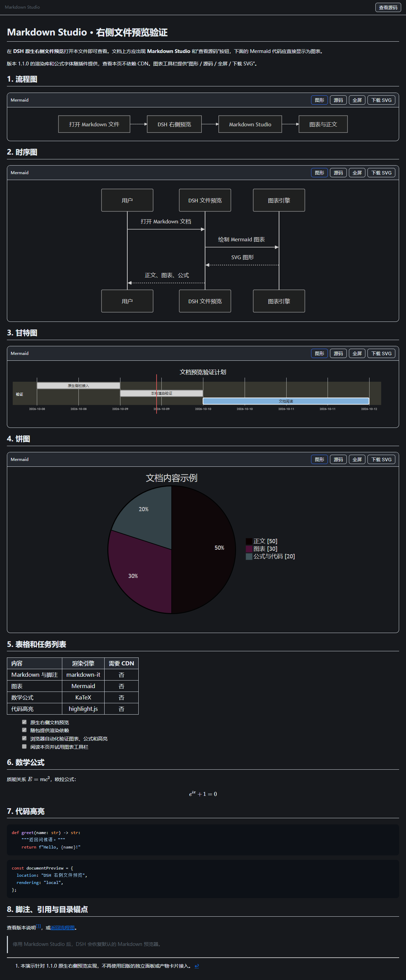Click 'Markdown Studio' title in top bar
The height and width of the screenshot is (980, 406).
point(22,7)
